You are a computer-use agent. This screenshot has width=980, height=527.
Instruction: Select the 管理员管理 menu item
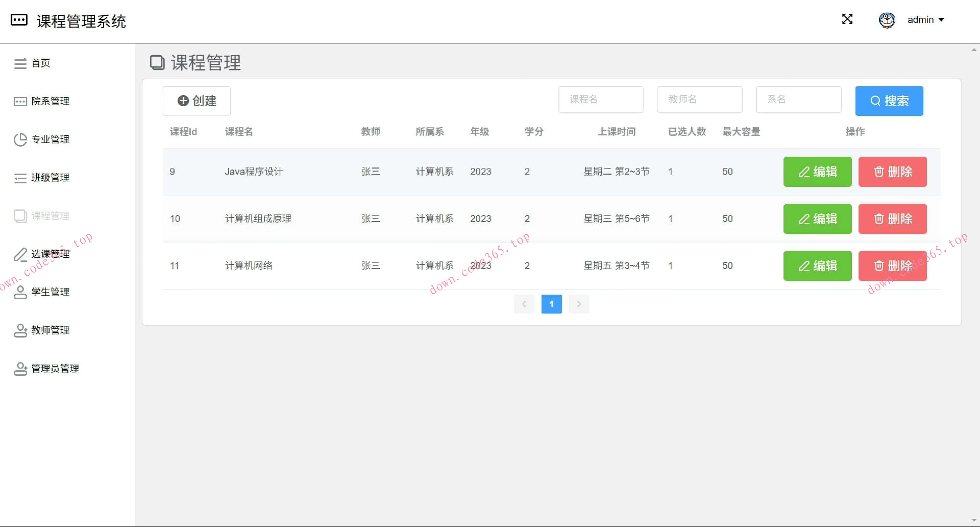coord(55,368)
